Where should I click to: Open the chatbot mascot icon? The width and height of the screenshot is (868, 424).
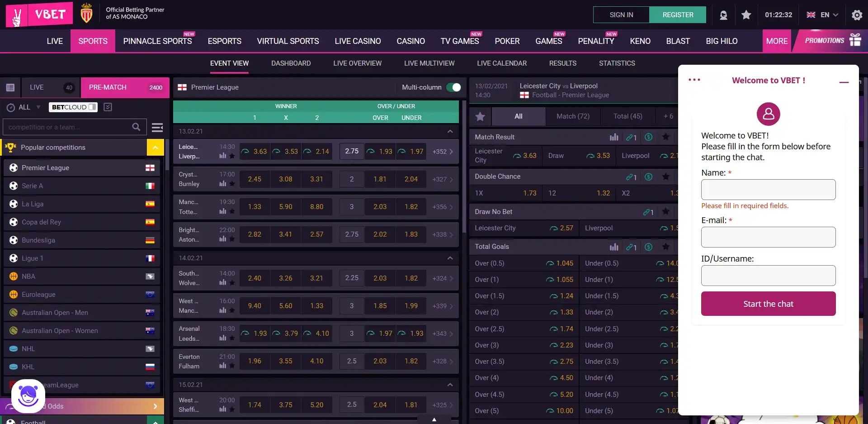[x=28, y=396]
